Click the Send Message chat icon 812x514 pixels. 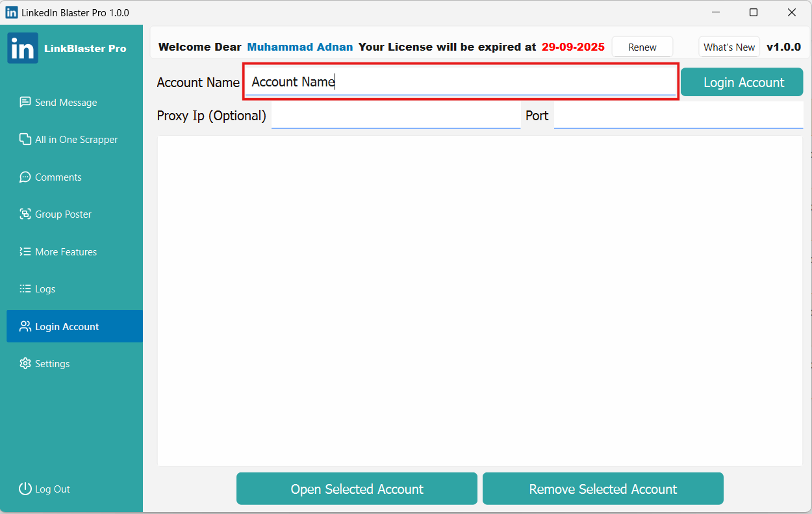[25, 102]
